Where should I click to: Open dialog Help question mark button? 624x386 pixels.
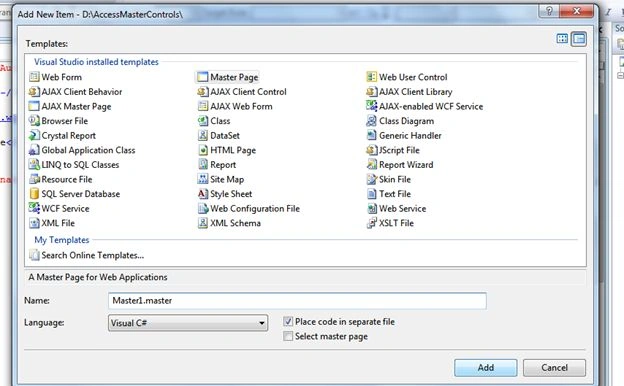pyautogui.click(x=549, y=11)
